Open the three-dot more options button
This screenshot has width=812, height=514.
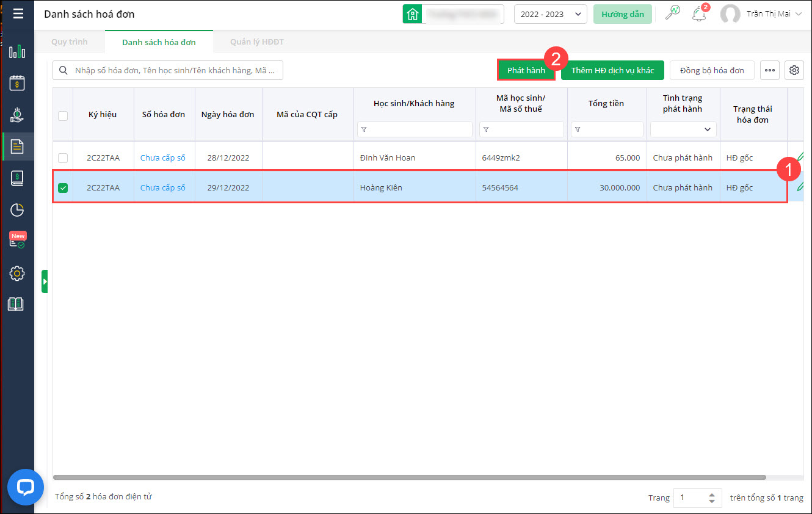(x=770, y=70)
